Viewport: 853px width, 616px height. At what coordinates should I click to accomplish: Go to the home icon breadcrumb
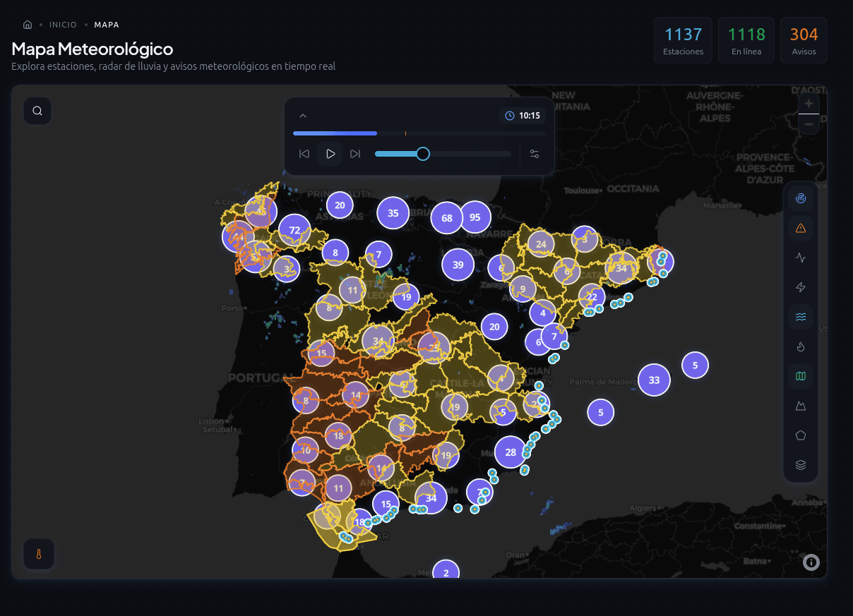click(28, 25)
